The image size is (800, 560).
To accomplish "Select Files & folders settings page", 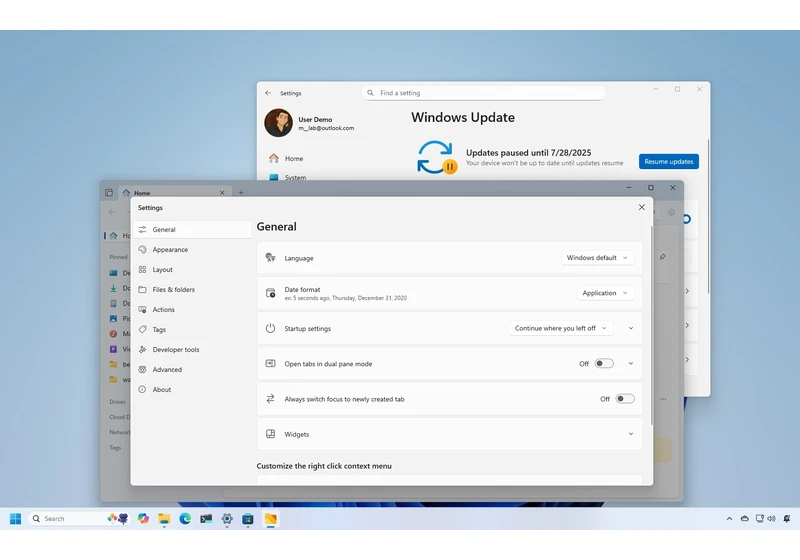I will click(192, 289).
